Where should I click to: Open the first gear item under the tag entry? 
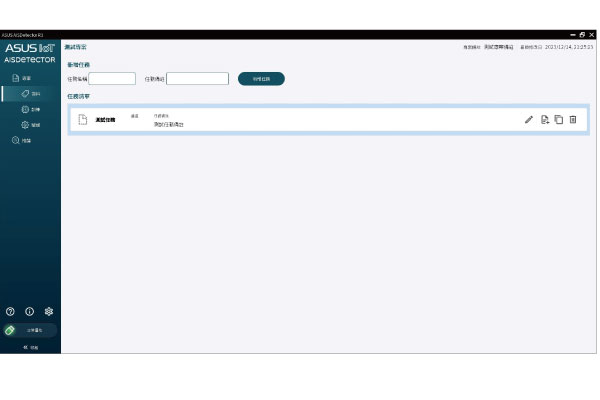(30, 109)
